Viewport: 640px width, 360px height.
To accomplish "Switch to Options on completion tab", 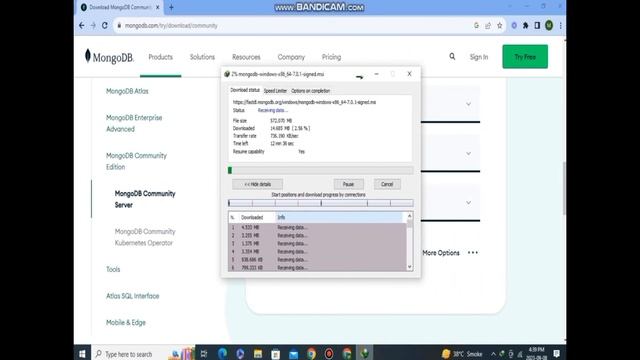I will click(310, 91).
